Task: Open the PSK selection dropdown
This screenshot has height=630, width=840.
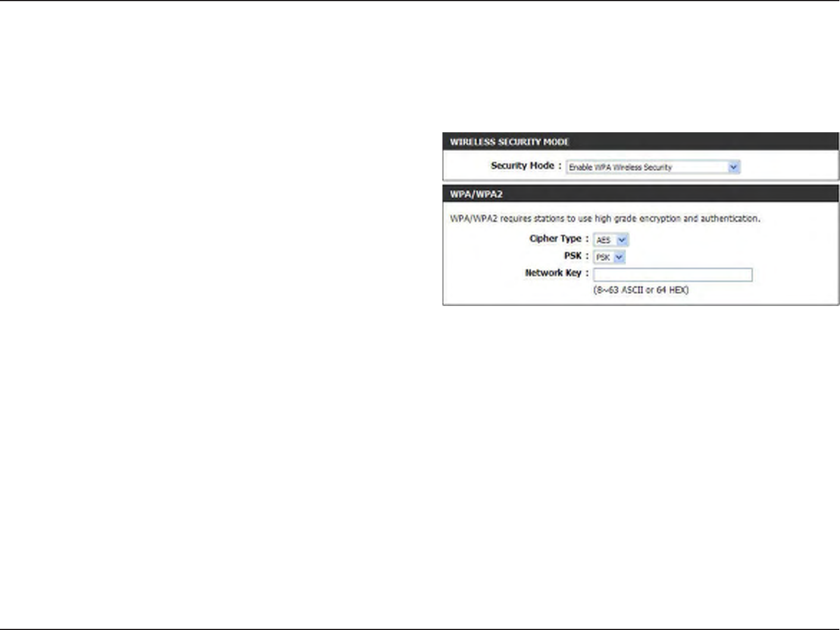Action: 609,257
